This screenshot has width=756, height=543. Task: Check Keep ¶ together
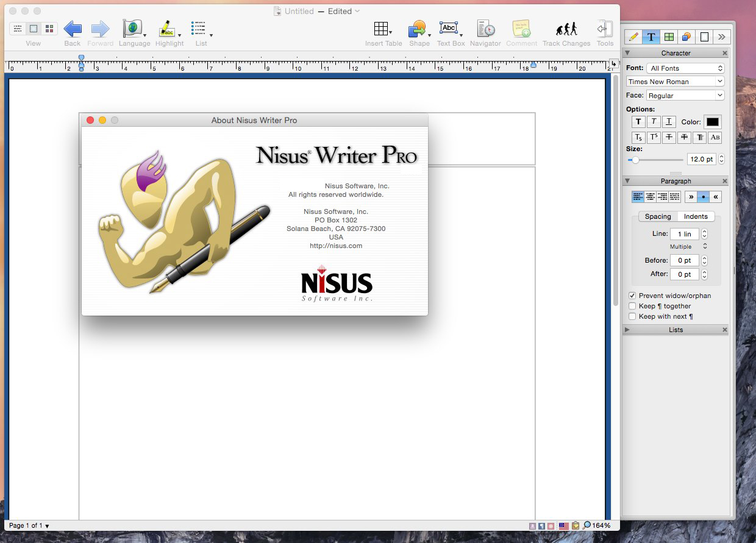tap(632, 306)
